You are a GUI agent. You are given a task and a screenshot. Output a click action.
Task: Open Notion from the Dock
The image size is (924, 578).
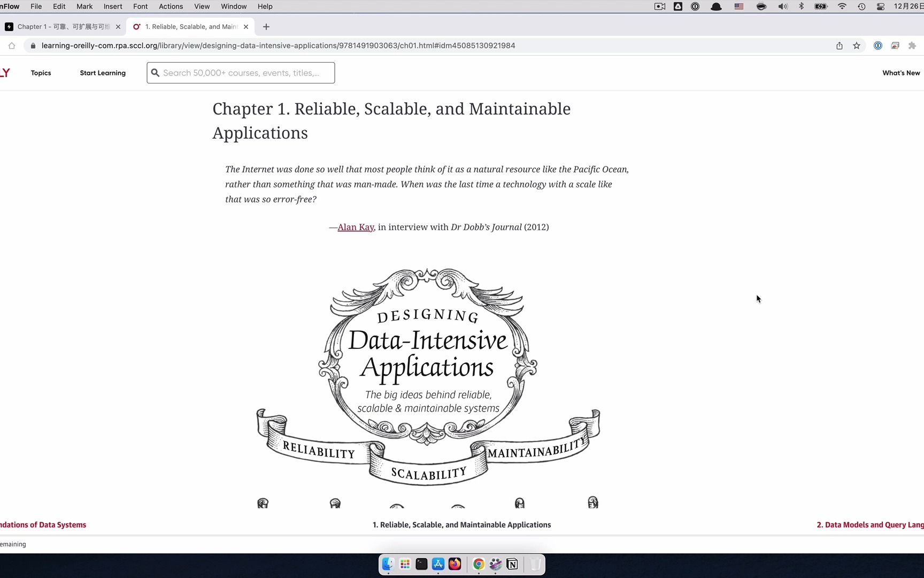pos(512,564)
